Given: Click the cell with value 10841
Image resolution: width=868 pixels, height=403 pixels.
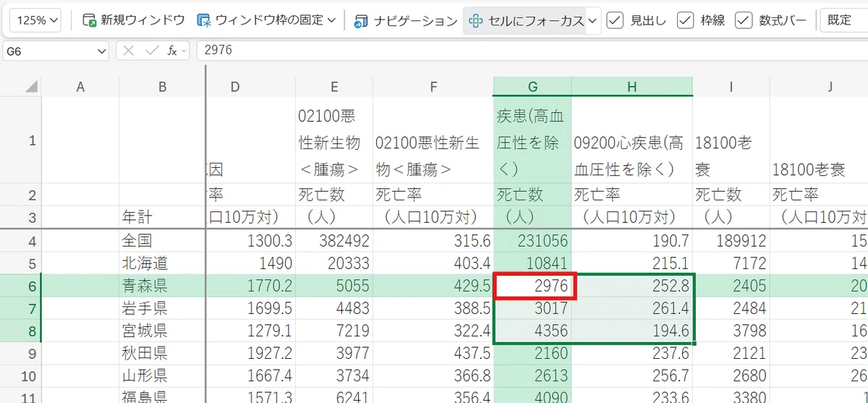Looking at the screenshot, I should (x=532, y=263).
